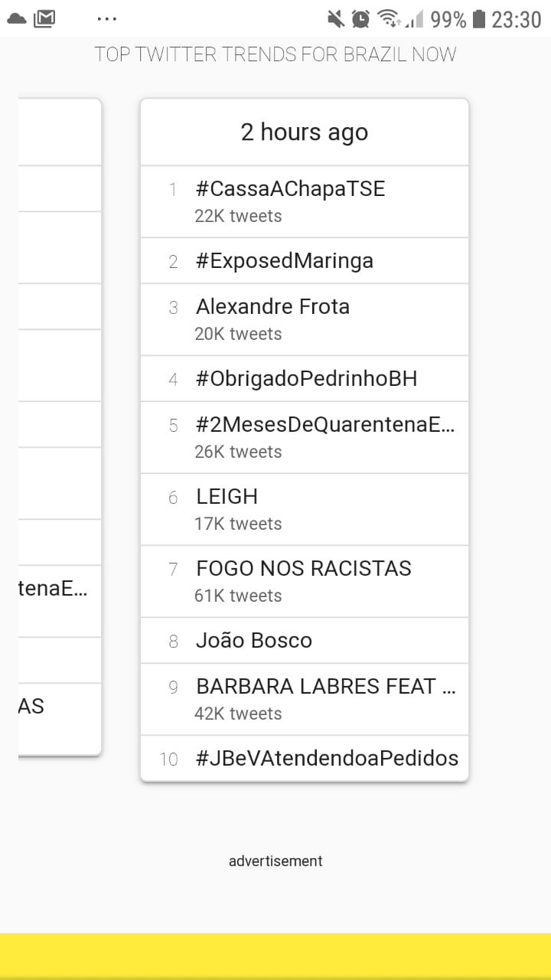Image resolution: width=551 pixels, height=980 pixels.
Task: Tap the 2 hours ago card header
Action: (x=305, y=132)
